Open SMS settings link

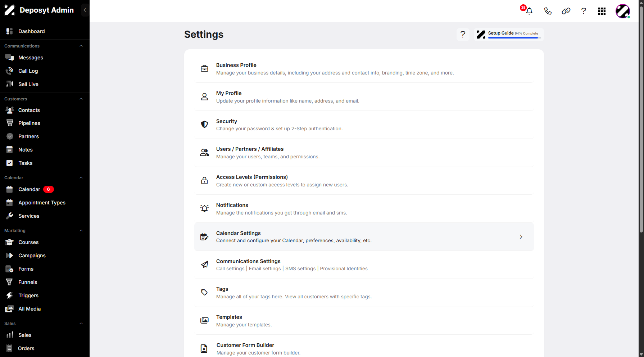coord(300,268)
